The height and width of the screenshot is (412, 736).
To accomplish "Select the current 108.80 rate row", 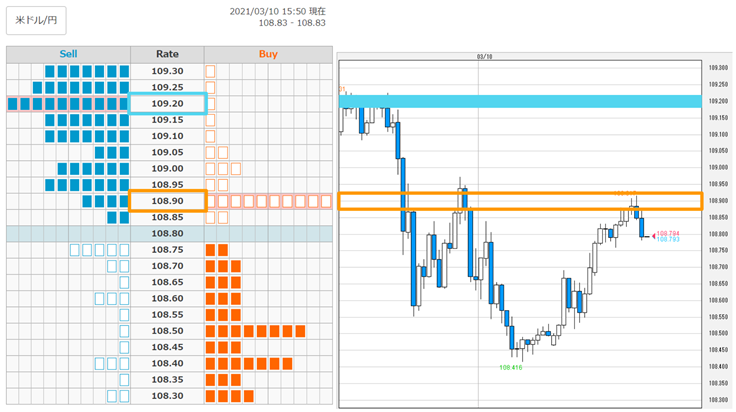I will pos(169,234).
